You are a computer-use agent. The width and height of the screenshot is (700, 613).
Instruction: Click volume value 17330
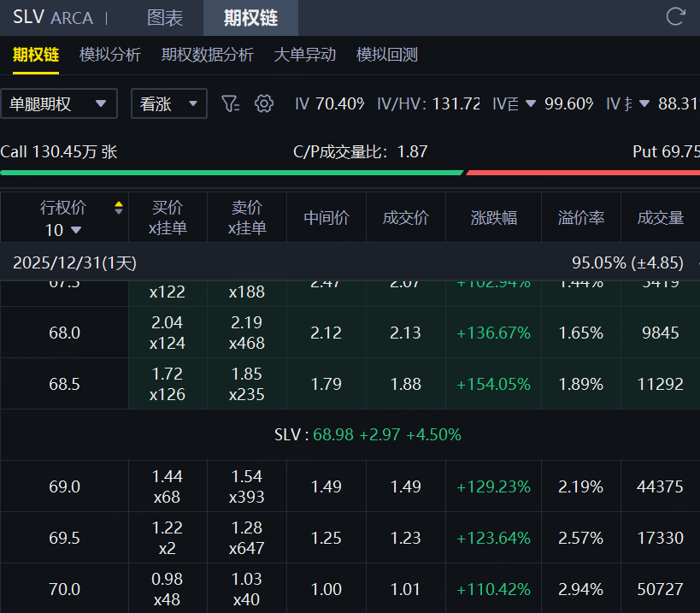click(661, 538)
